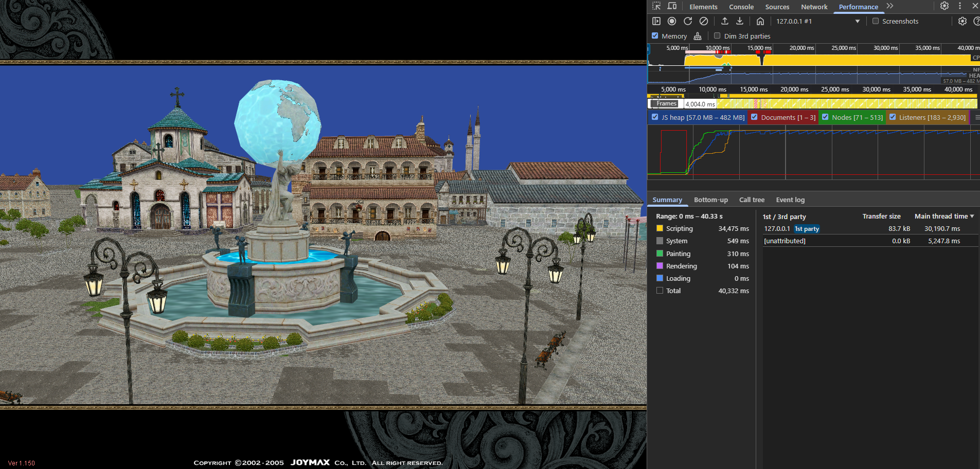Image resolution: width=980 pixels, height=469 pixels.
Task: Switch to the Console tab
Action: (x=741, y=7)
